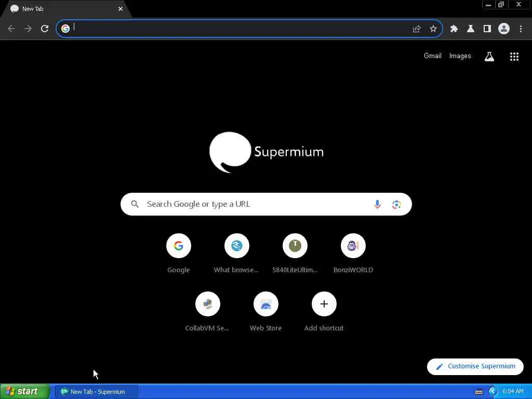The width and height of the screenshot is (532, 399).
Task: Select New Tab - Supermium taskbar button
Action: 97,392
